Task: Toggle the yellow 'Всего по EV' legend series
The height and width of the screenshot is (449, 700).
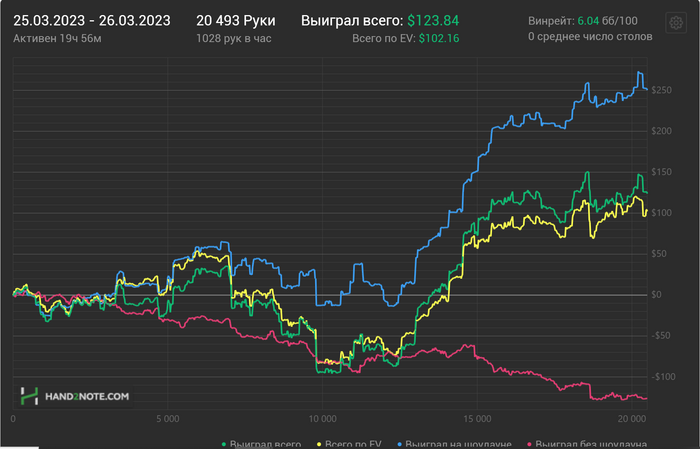Action: pyautogui.click(x=349, y=445)
